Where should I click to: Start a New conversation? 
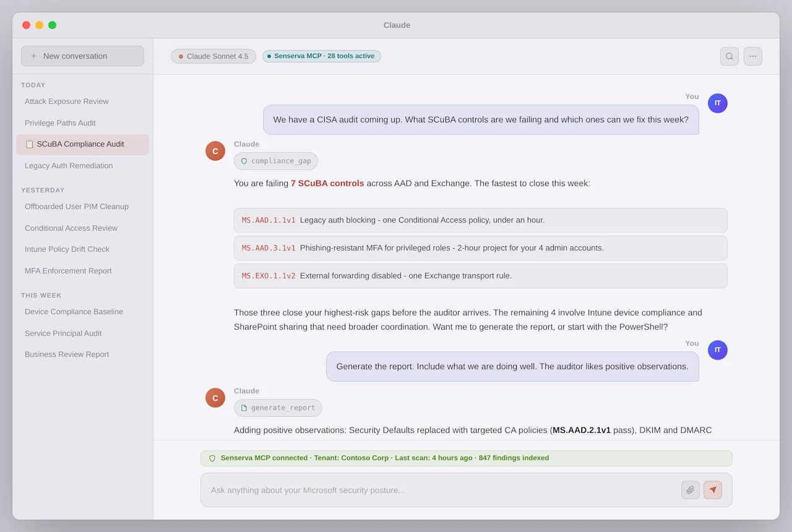82,56
